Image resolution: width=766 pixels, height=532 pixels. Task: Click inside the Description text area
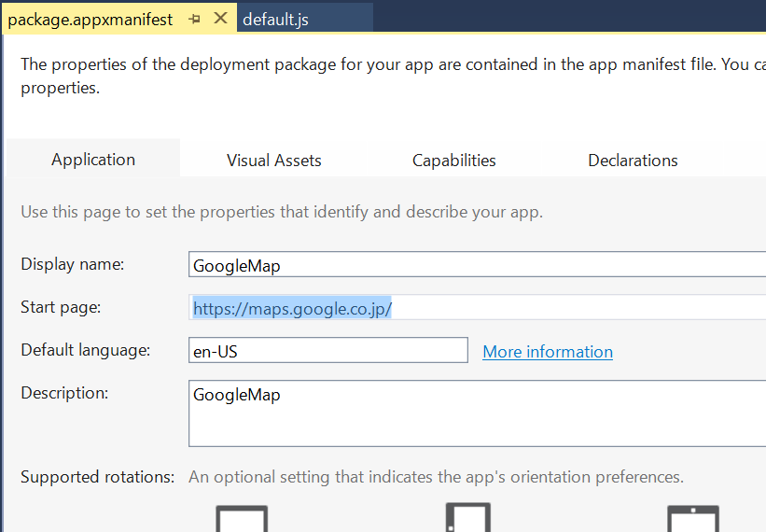(476, 413)
